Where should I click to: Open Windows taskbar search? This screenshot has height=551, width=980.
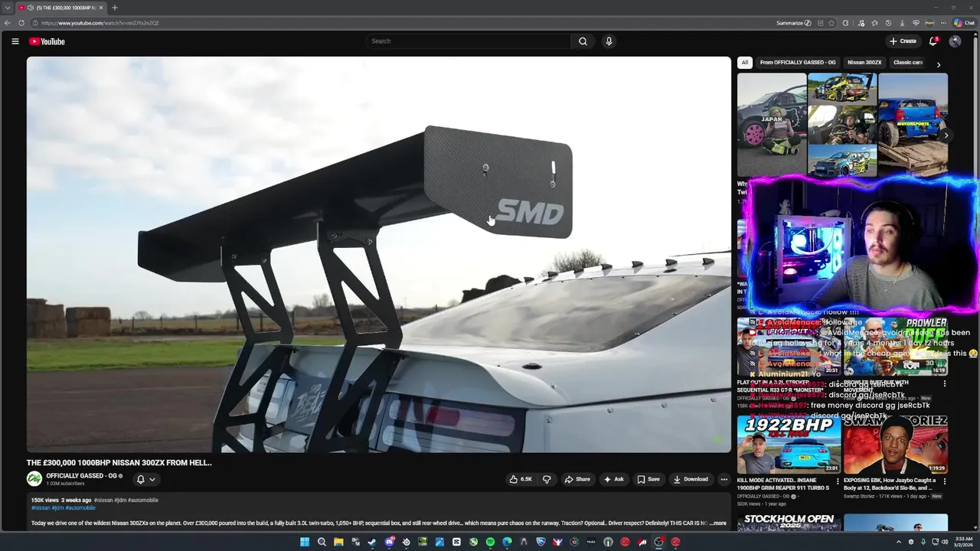click(322, 542)
